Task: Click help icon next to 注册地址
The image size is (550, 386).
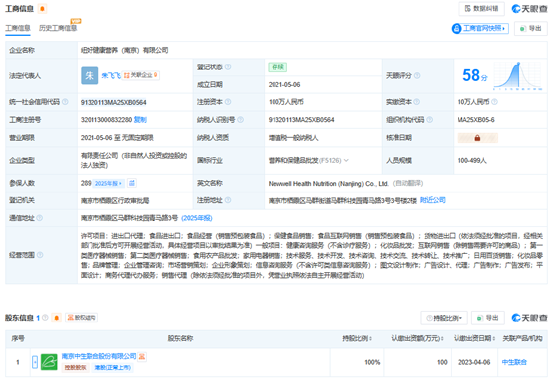Action: point(228,200)
